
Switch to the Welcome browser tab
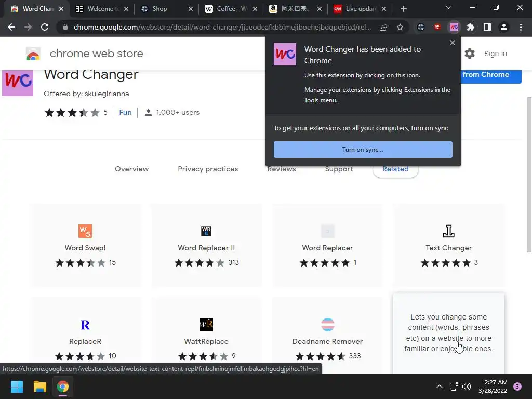tap(102, 9)
